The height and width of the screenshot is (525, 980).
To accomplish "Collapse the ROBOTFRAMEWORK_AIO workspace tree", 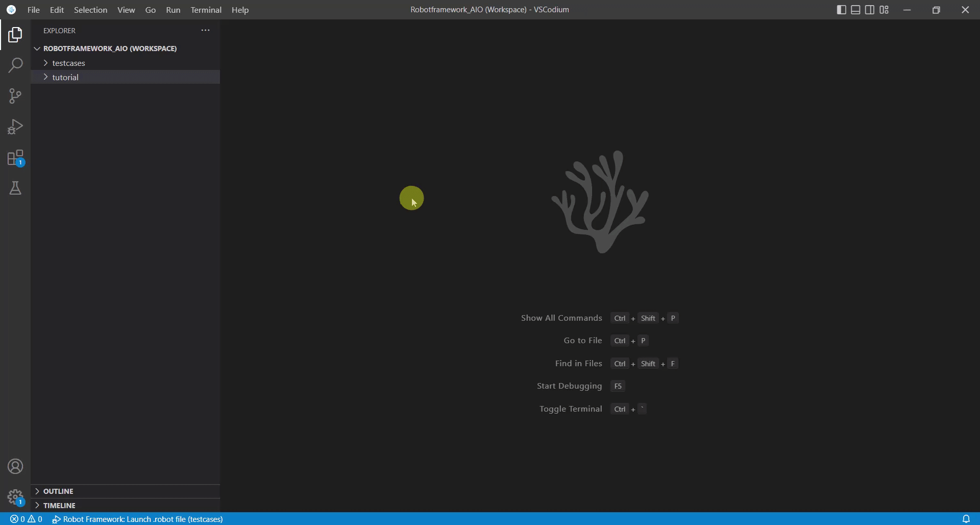I will [37, 48].
